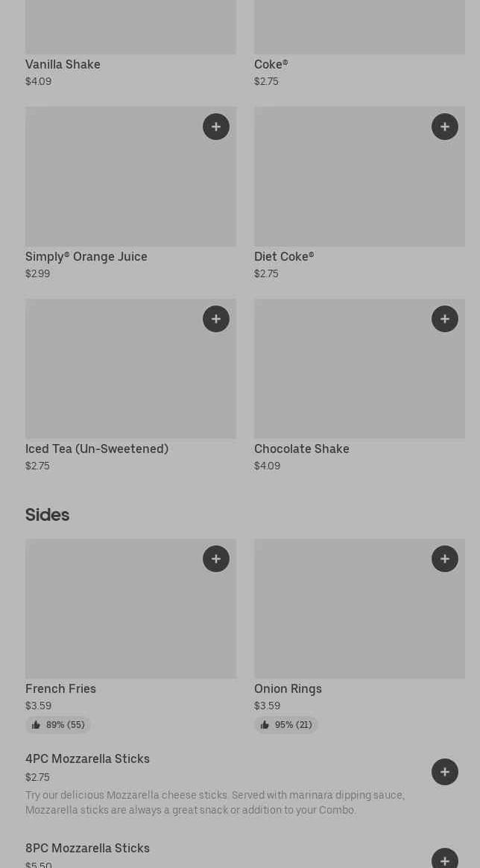Open the Vanilla Shake item
This screenshot has width=480, height=868.
[63, 65]
